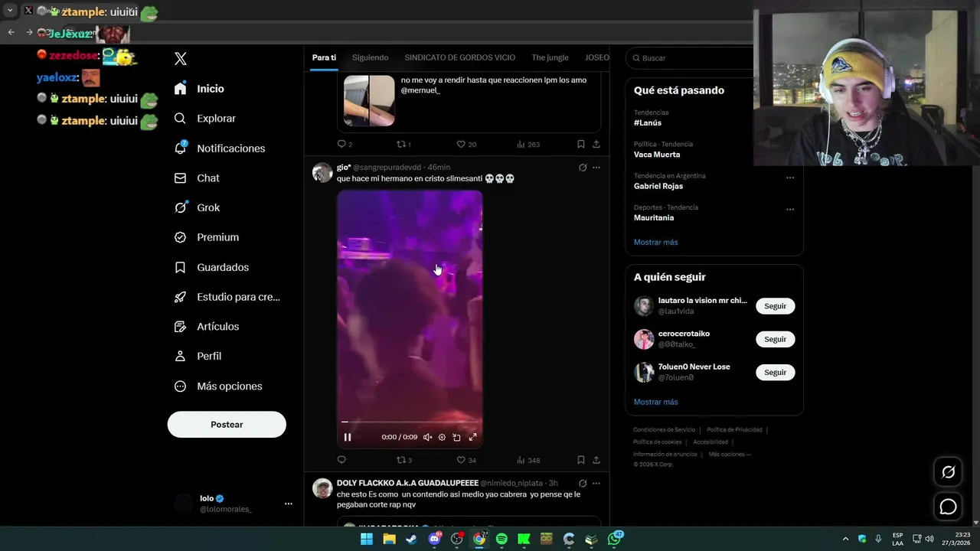The image size is (980, 551).
Task: Follow cerocerotaiko
Action: click(x=775, y=339)
